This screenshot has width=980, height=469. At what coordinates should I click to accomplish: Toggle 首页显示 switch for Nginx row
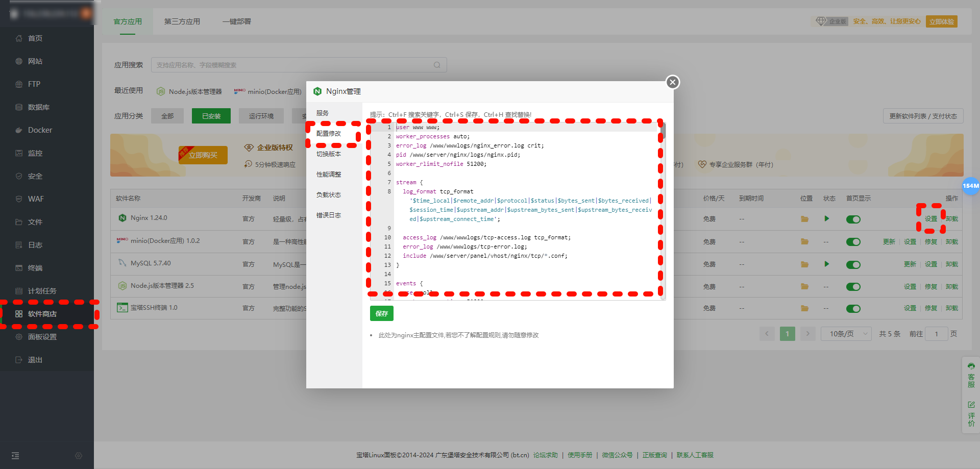pos(853,219)
